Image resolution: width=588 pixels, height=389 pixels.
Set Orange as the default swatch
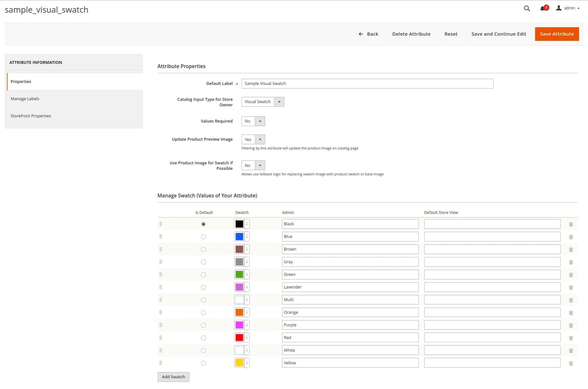pos(203,313)
